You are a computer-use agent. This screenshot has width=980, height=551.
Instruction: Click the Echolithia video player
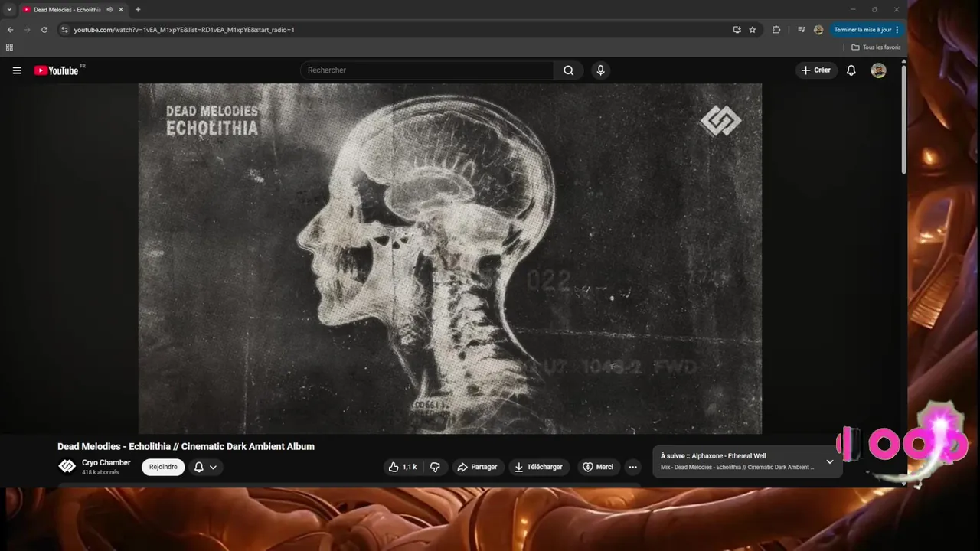(x=450, y=259)
